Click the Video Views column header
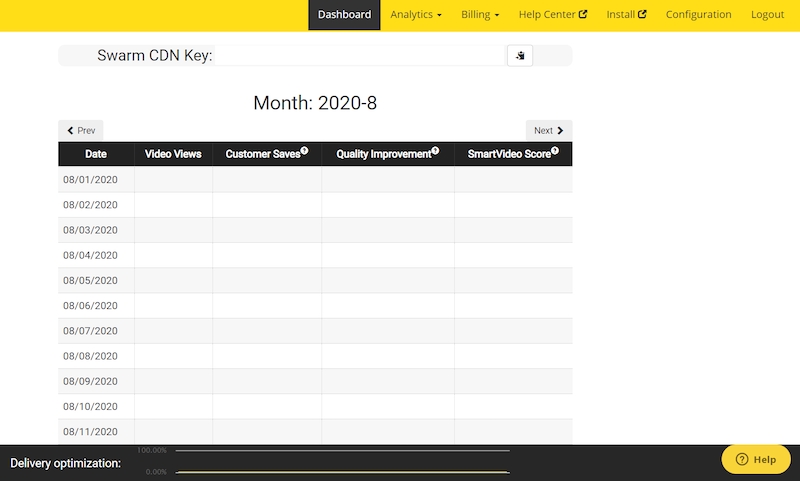 tap(173, 154)
